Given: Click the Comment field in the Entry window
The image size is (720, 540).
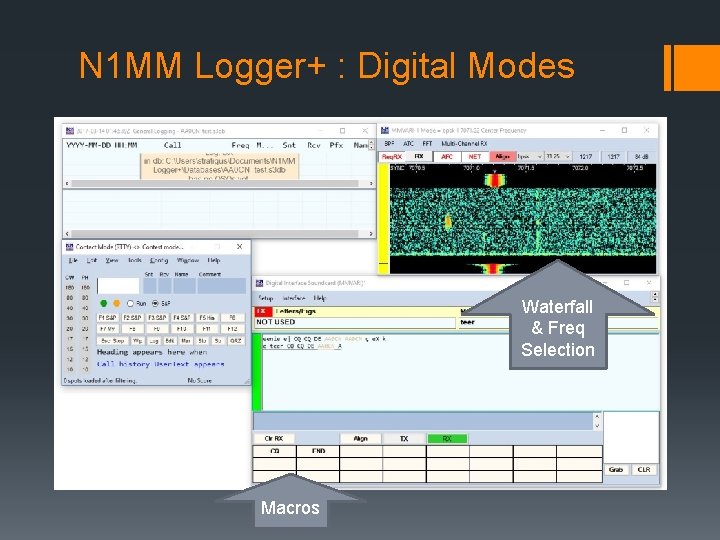Looking at the screenshot, I should 221,286.
